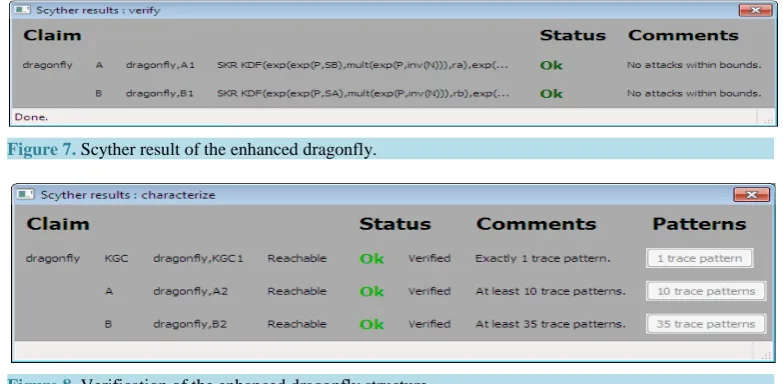Click Ok status for dragonfly,A1
Image resolution: width=783 pixels, height=384 pixels.
pos(551,65)
